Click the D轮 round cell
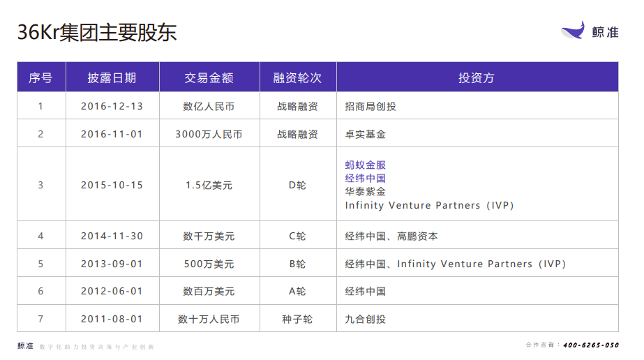Screen dimensions: 644x360 297,185
